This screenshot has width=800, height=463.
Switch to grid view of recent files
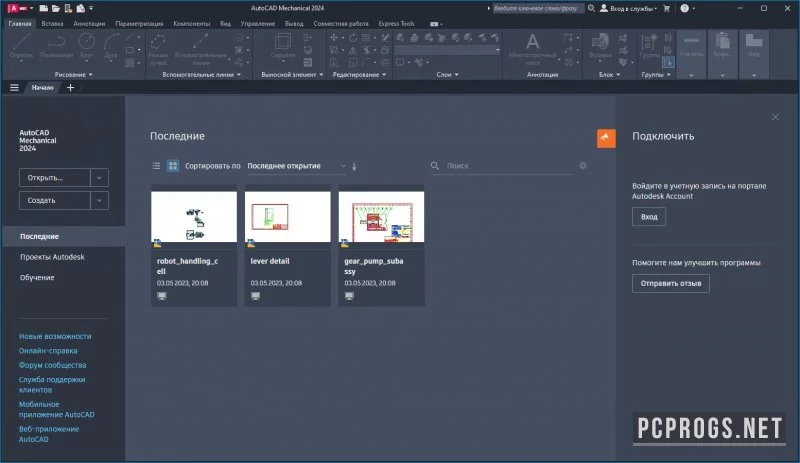(173, 166)
